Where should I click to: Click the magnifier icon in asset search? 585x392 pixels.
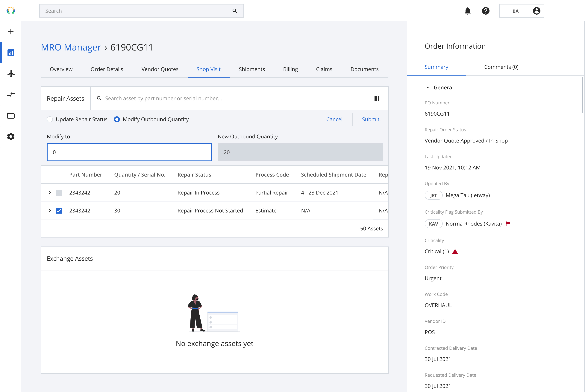click(x=99, y=98)
